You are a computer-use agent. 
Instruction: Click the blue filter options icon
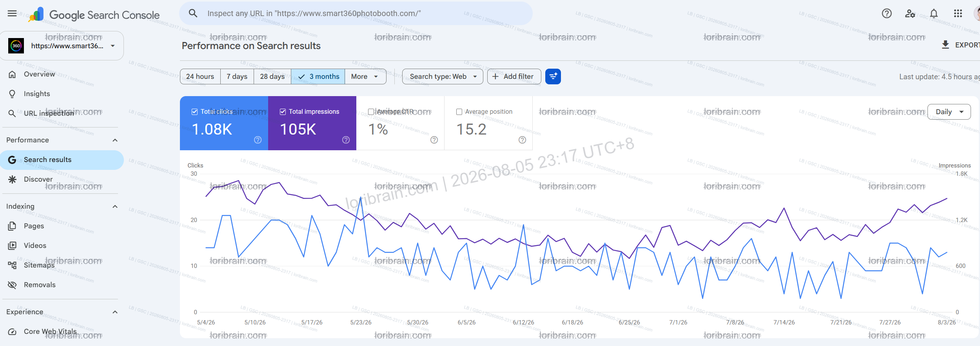click(553, 76)
